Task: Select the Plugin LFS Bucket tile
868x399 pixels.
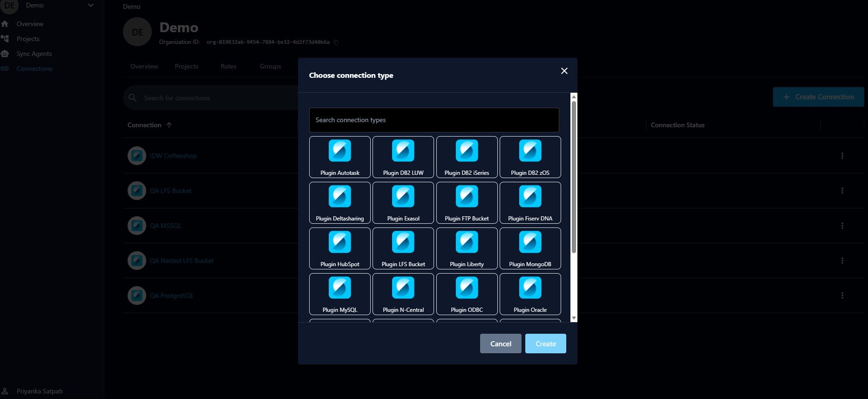Action: 403,248
